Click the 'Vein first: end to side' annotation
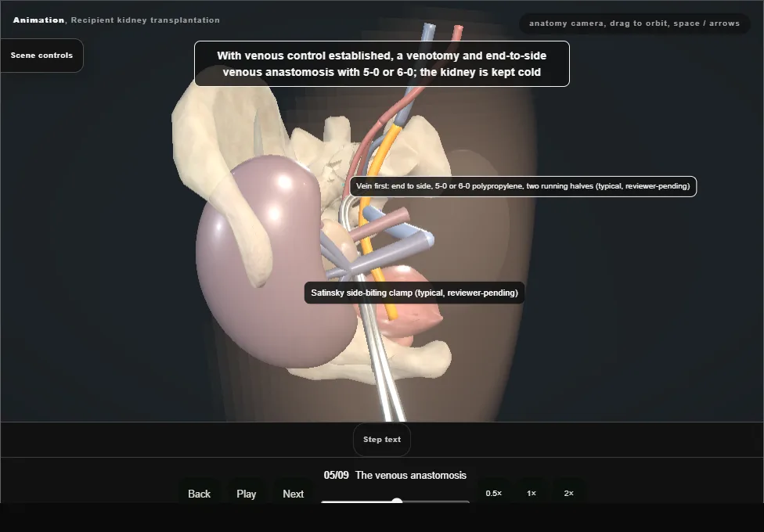 point(523,186)
